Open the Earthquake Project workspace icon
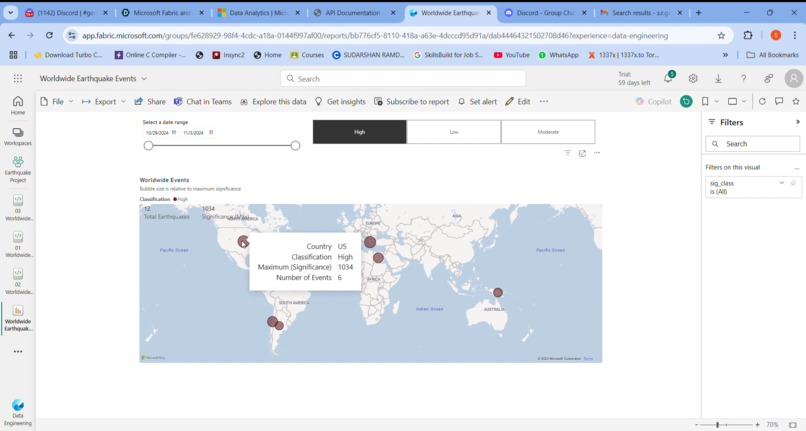This screenshot has height=431, width=806. [17, 169]
